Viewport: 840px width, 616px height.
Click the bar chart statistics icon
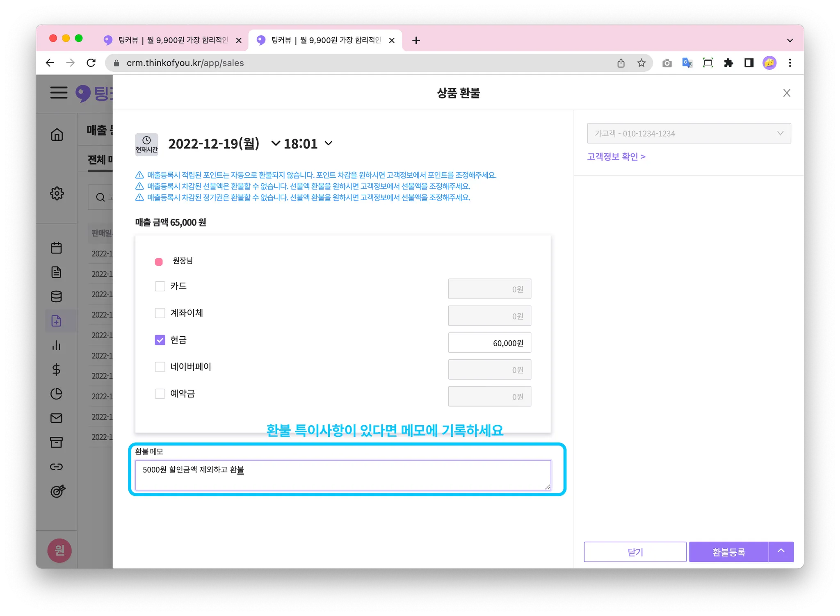[x=56, y=345]
